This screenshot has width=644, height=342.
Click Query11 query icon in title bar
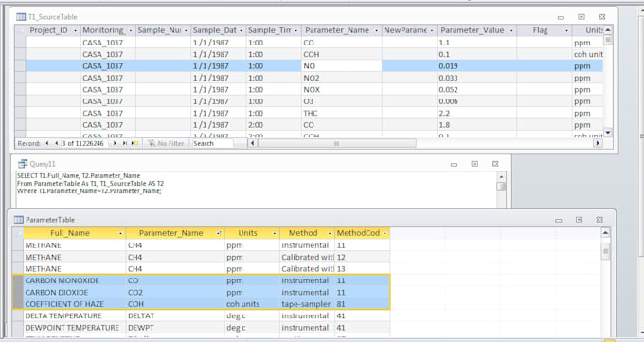click(x=23, y=164)
